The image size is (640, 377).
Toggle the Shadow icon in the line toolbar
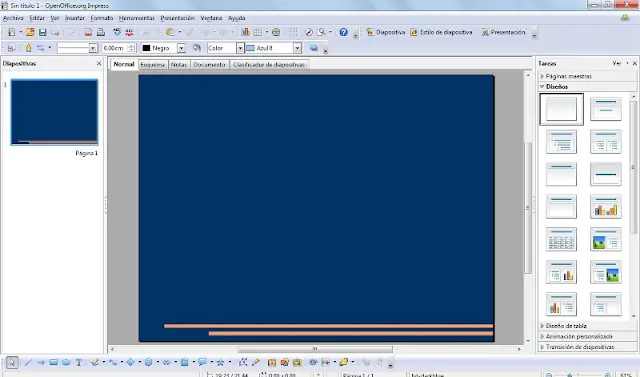coord(313,48)
